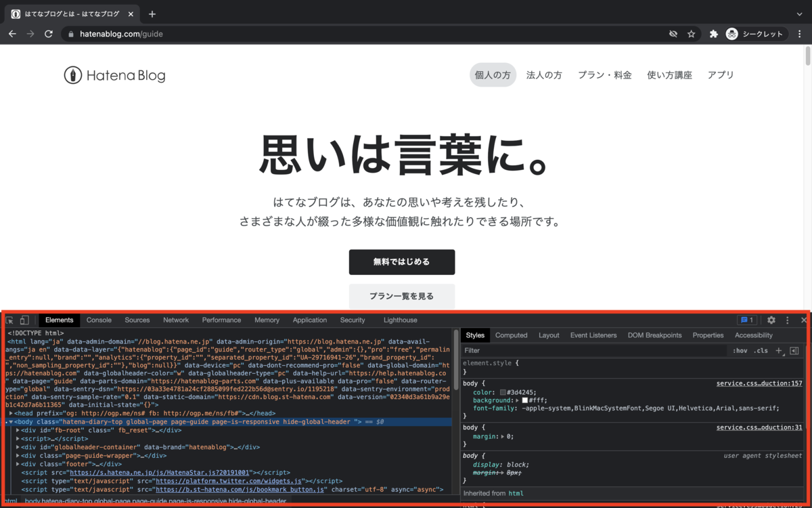This screenshot has width=812, height=508.
Task: Open the bookmark_button.js script link
Action: [241, 489]
